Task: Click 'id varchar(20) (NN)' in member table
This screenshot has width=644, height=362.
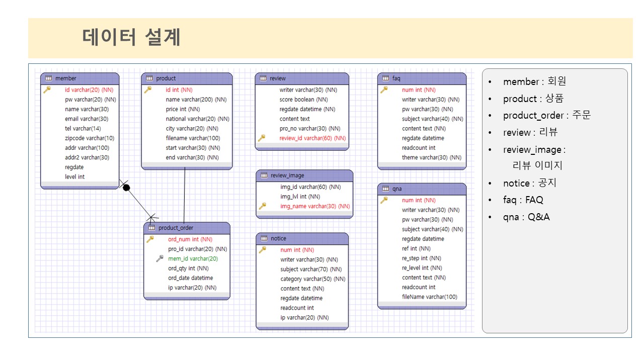Action: coord(89,90)
